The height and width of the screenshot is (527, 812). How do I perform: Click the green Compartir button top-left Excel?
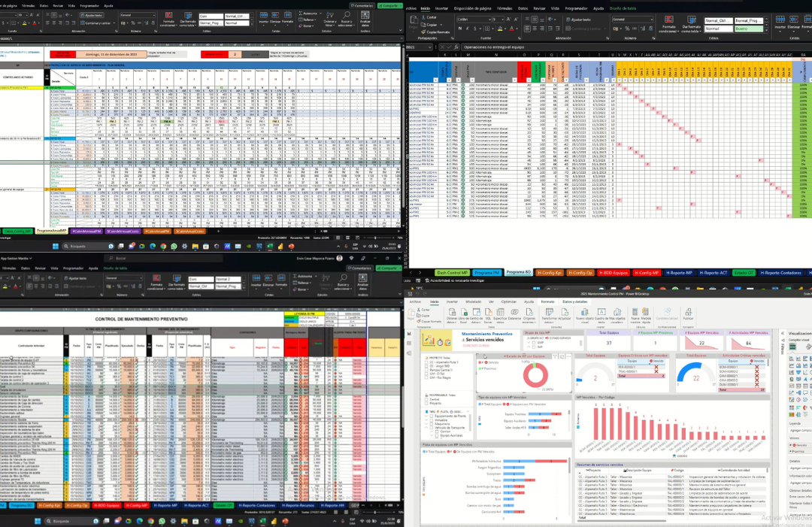(x=389, y=6)
